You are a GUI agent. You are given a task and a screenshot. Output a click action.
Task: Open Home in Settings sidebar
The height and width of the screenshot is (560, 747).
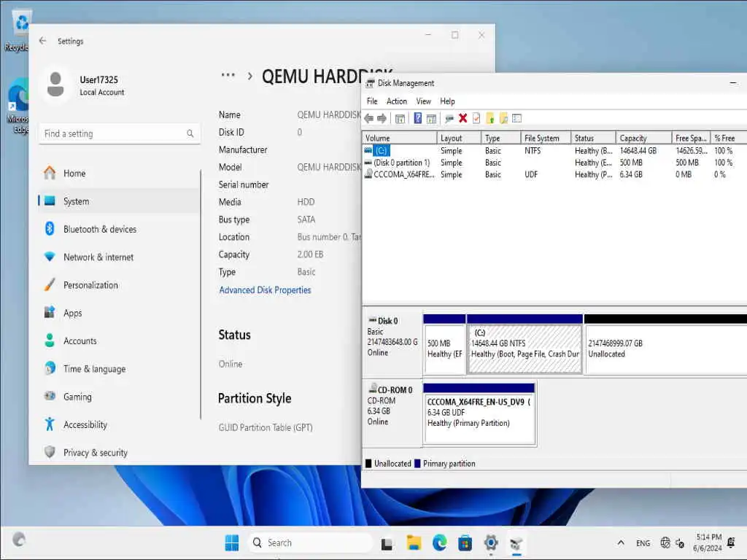[x=119, y=174]
